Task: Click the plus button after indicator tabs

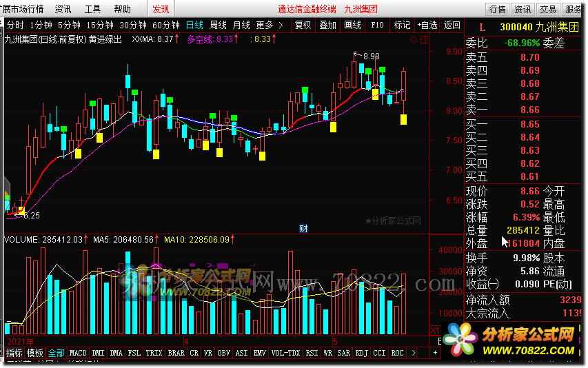Action: (435, 353)
